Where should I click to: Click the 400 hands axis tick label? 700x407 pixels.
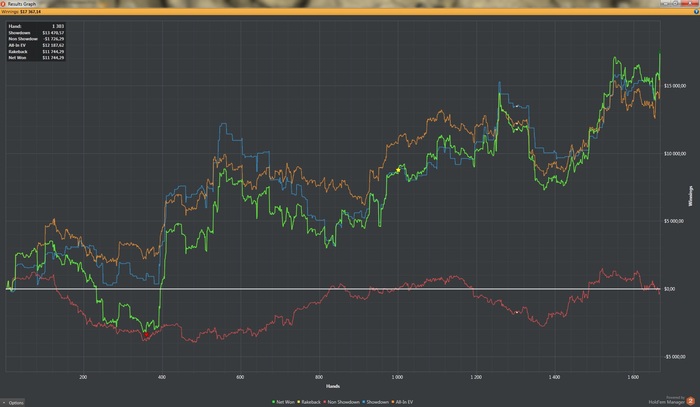coord(162,378)
